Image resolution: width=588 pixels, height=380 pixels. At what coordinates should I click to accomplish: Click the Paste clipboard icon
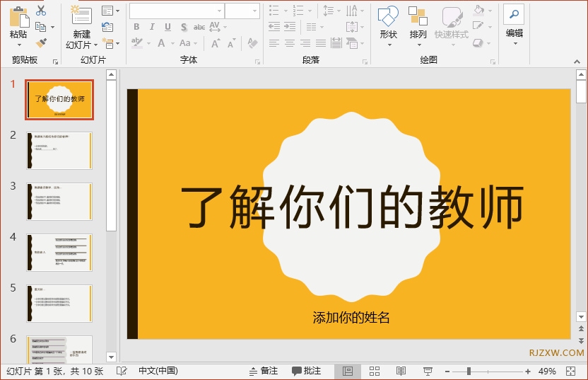click(19, 17)
